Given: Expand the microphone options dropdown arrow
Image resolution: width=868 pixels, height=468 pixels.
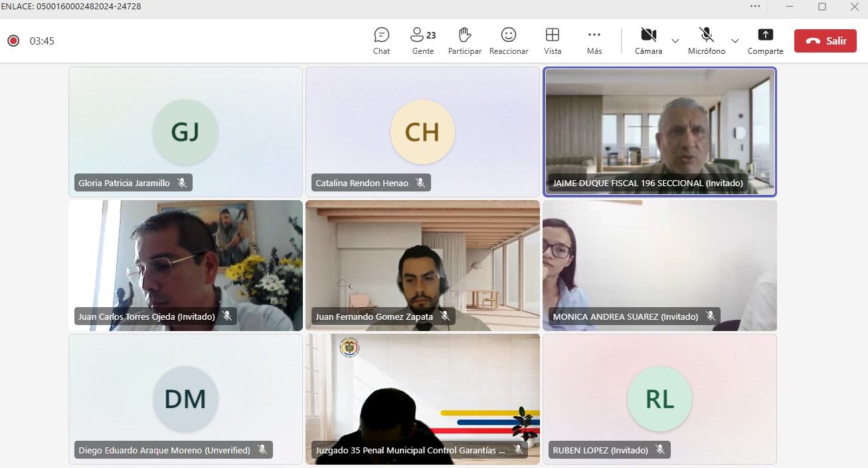Looking at the screenshot, I should pyautogui.click(x=735, y=41).
